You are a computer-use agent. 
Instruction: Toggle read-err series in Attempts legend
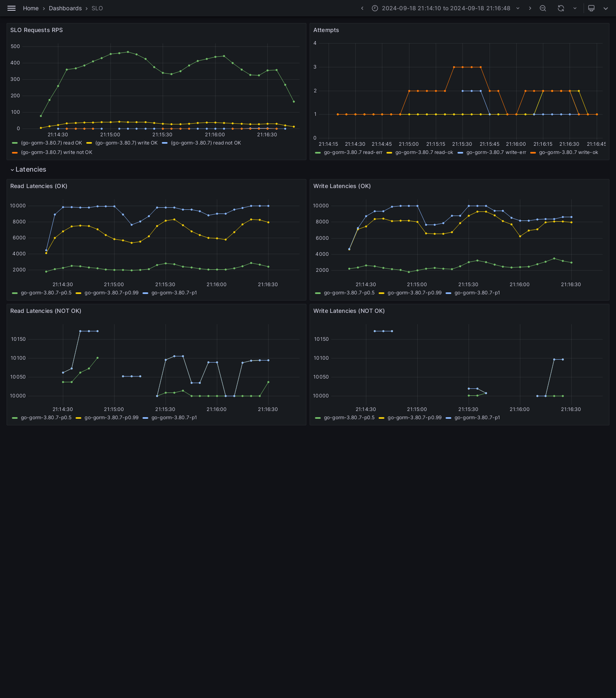pos(353,152)
